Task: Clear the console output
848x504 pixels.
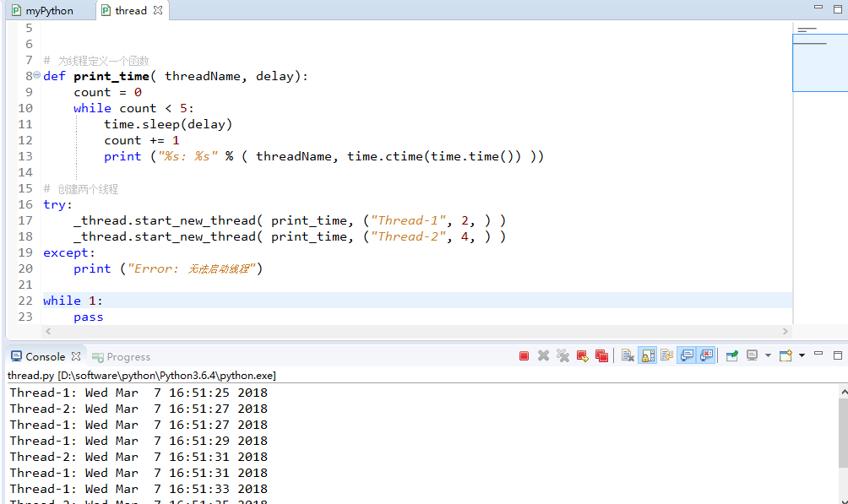Action: (628, 355)
